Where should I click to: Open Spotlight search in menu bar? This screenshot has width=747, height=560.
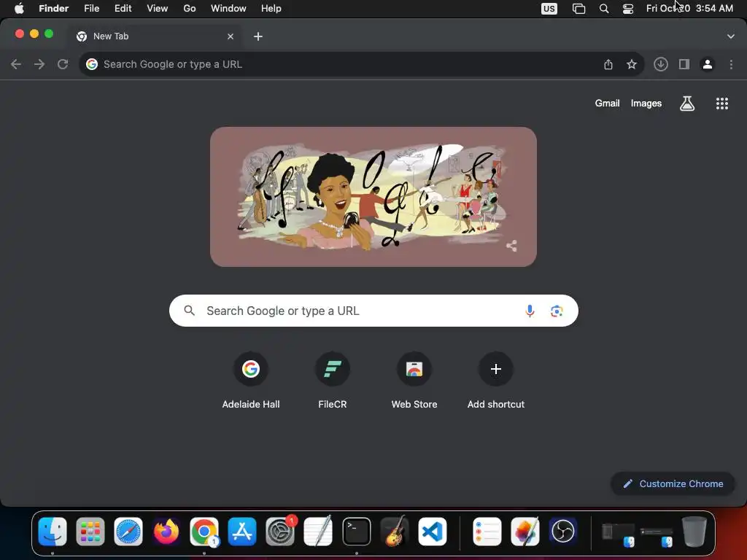click(x=604, y=9)
